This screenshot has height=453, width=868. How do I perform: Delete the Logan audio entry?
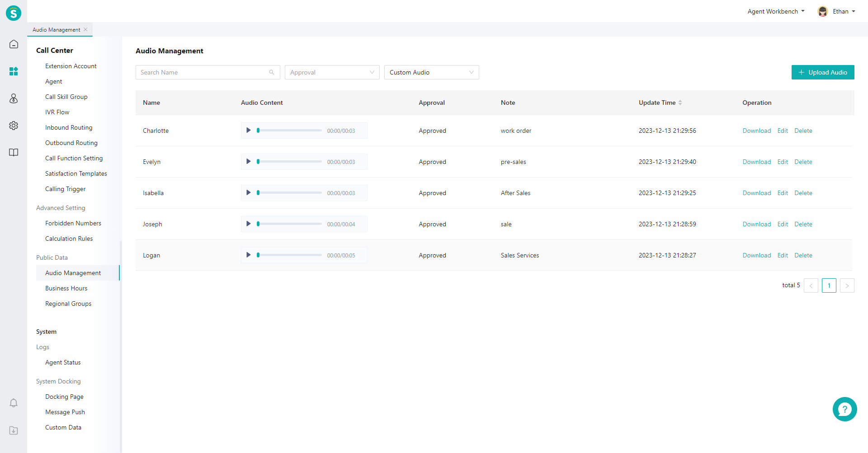click(x=803, y=255)
